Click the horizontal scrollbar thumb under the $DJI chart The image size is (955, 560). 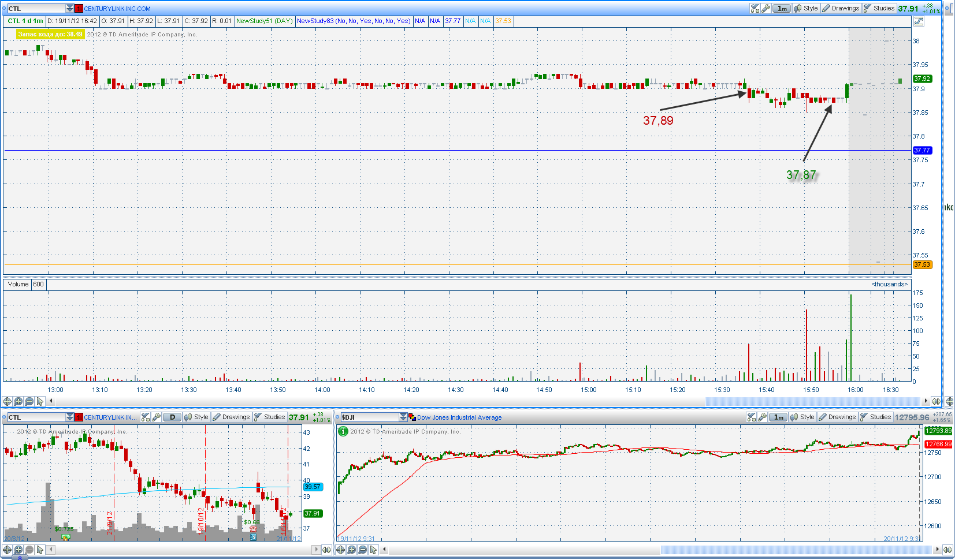pos(796,550)
